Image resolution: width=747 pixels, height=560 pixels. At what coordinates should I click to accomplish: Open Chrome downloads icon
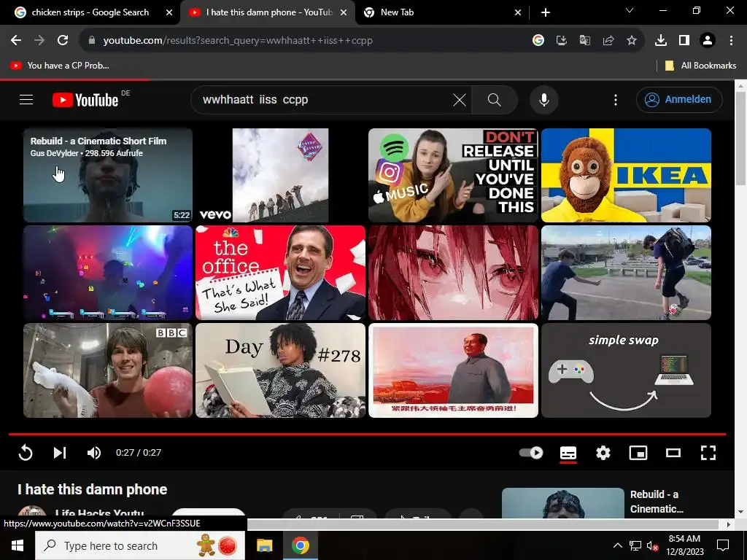pos(661,41)
